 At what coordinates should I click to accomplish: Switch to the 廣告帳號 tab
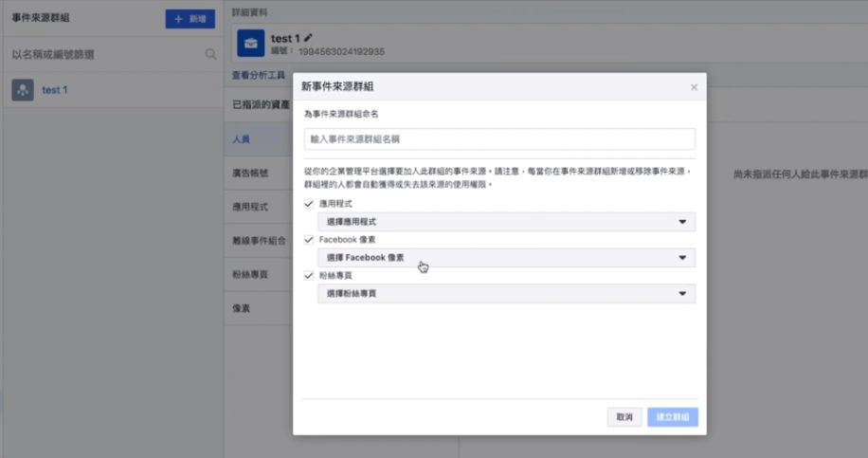[250, 174]
